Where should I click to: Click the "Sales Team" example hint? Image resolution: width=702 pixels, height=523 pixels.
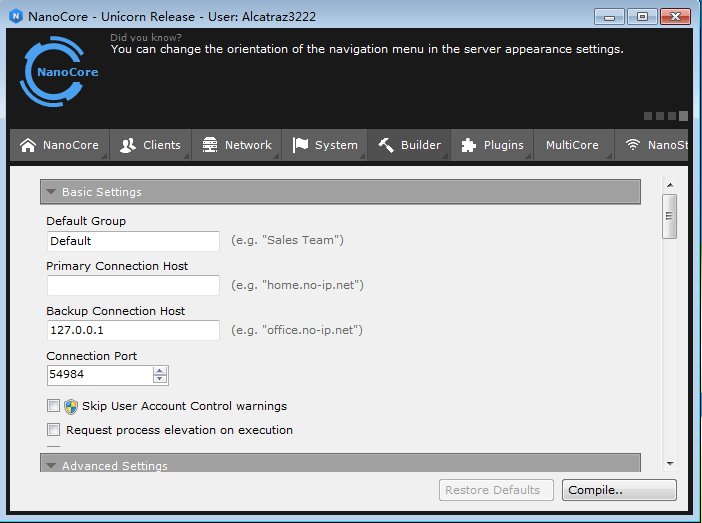287,240
